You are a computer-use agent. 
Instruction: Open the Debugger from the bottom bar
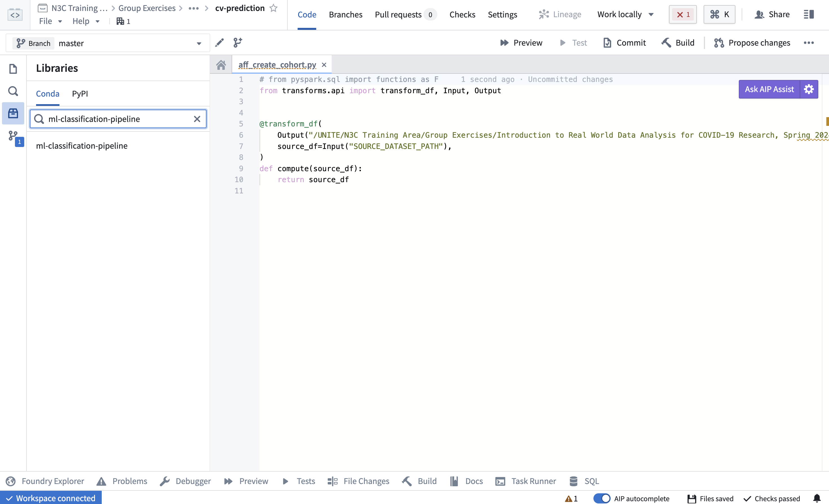(185, 481)
